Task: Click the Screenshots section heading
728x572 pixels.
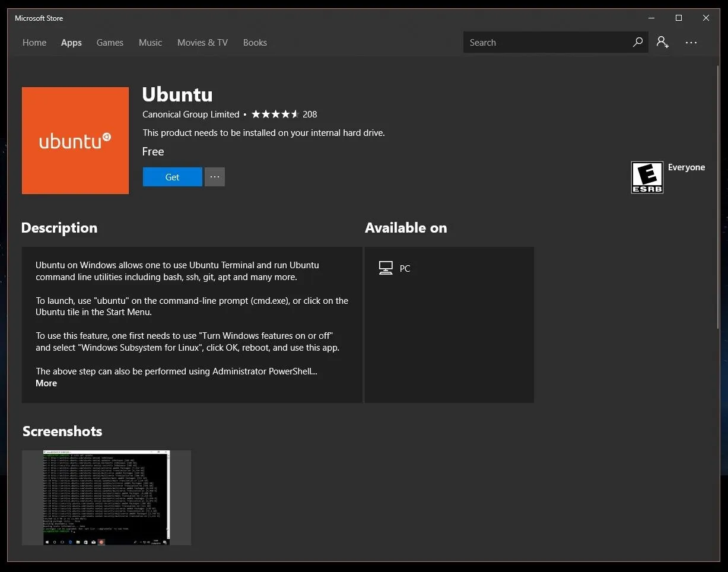Action: [62, 431]
